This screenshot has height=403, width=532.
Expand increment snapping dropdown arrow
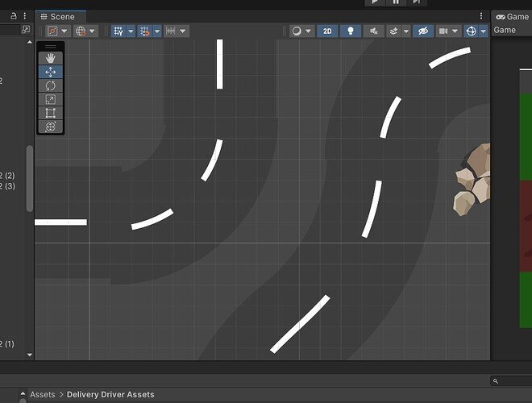click(x=183, y=31)
